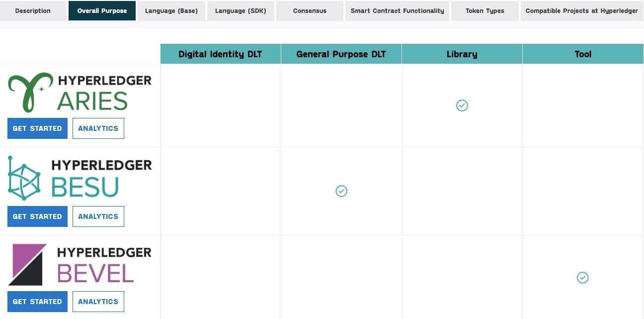Click the Hyperledger Besu logo
Image resolution: width=644 pixels, height=319 pixels.
80,178
